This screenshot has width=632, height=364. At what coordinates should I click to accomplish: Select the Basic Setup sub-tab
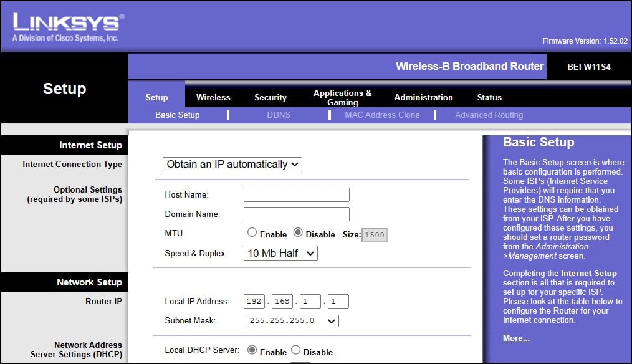[x=178, y=115]
